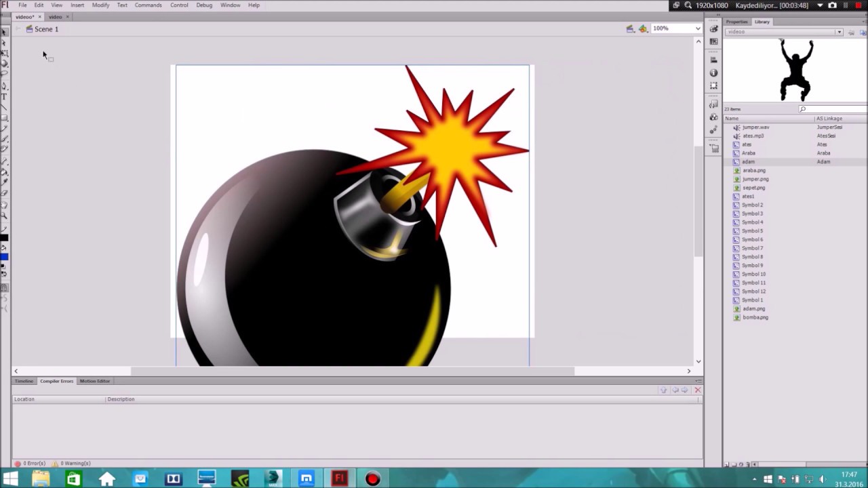
Task: Click the 0 Error(s) status text
Action: [x=34, y=464]
